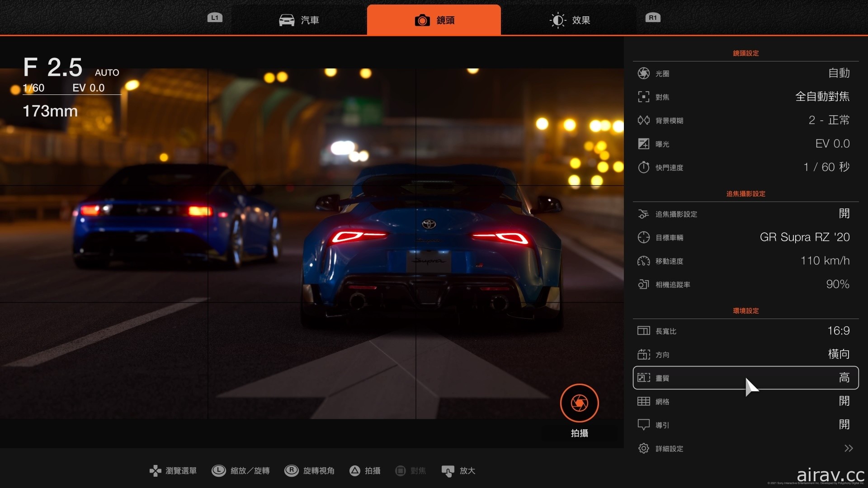Adjust 曝光 value EV 0.0
This screenshot has width=868, height=488.
[833, 144]
